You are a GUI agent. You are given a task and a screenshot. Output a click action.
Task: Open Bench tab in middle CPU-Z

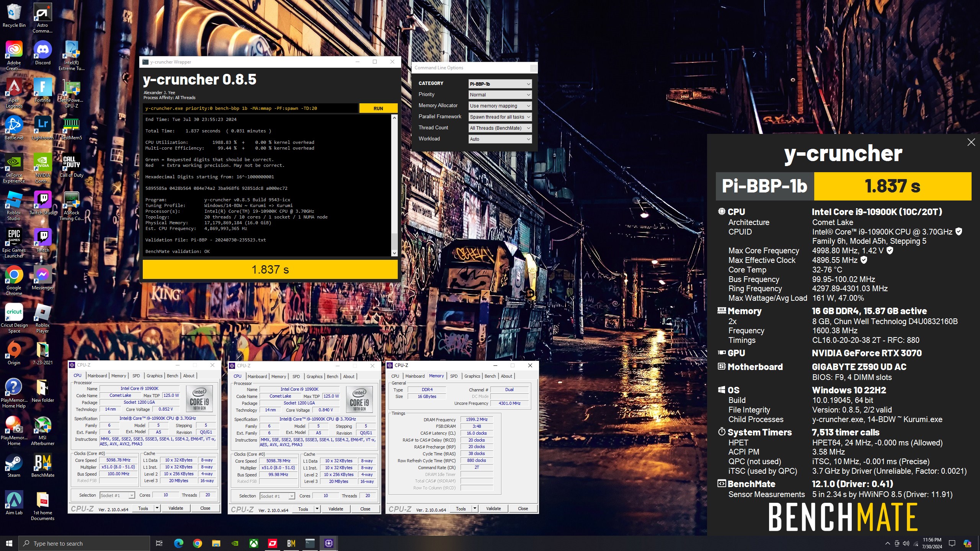333,377
